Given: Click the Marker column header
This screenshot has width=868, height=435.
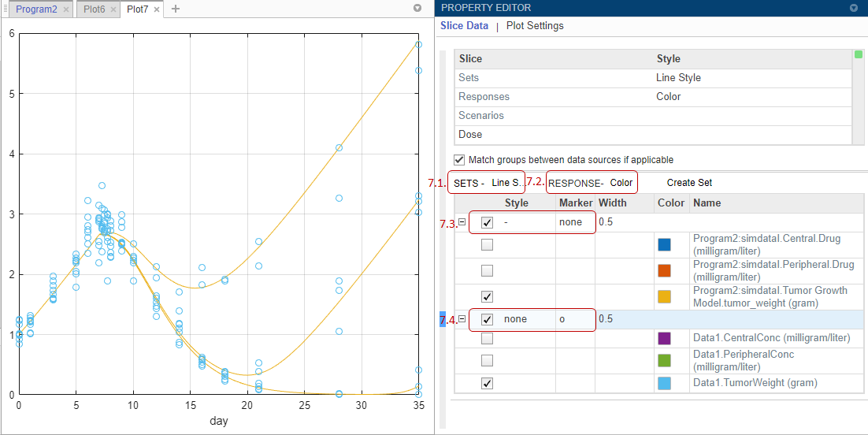Looking at the screenshot, I should [x=576, y=203].
